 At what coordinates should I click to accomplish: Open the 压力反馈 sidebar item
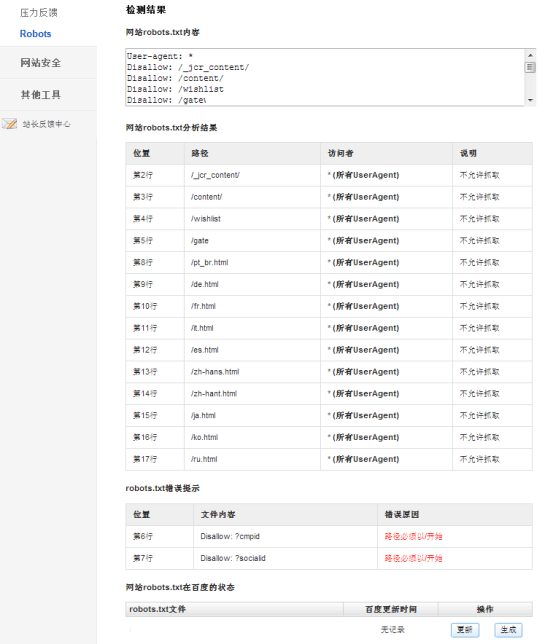[x=39, y=13]
